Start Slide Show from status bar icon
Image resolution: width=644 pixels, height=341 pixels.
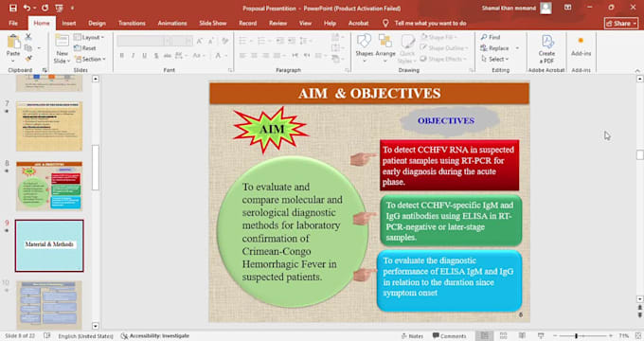(x=541, y=335)
